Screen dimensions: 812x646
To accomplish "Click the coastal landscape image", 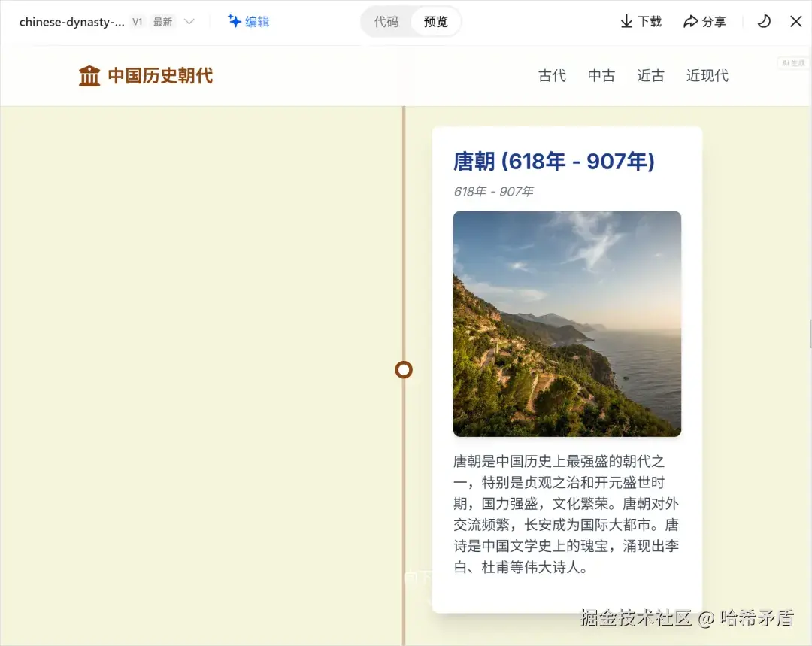I will click(567, 324).
